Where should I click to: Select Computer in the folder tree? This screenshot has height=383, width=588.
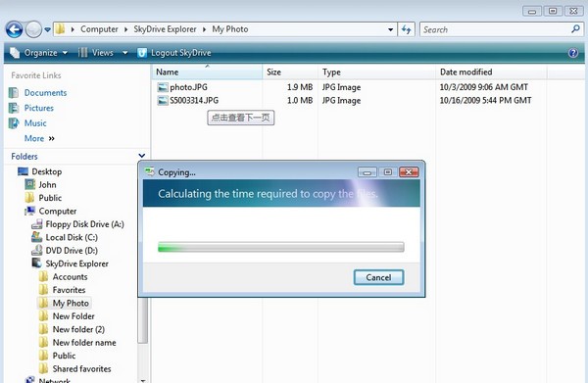[x=58, y=211]
